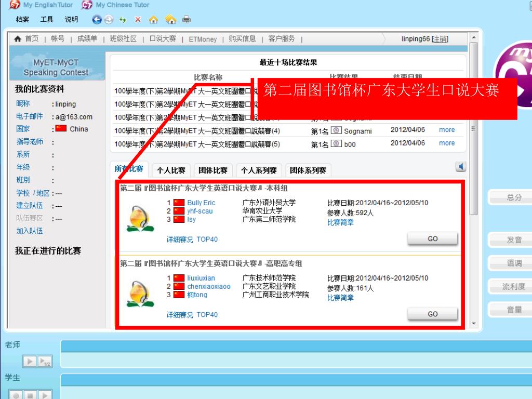
Task: Open 比赛简章 for 本科组 contest
Action: coord(340,222)
